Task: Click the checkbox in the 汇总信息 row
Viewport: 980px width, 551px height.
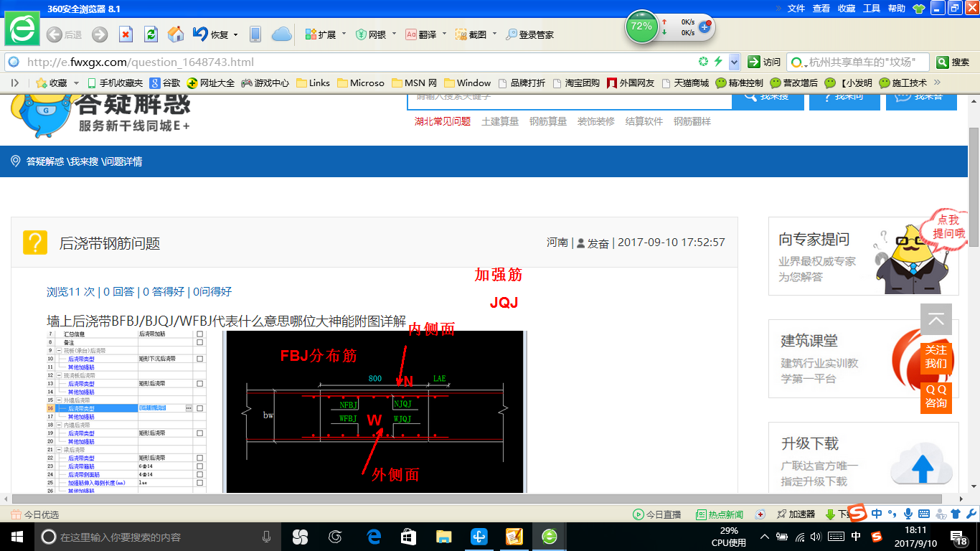Action: click(x=199, y=334)
